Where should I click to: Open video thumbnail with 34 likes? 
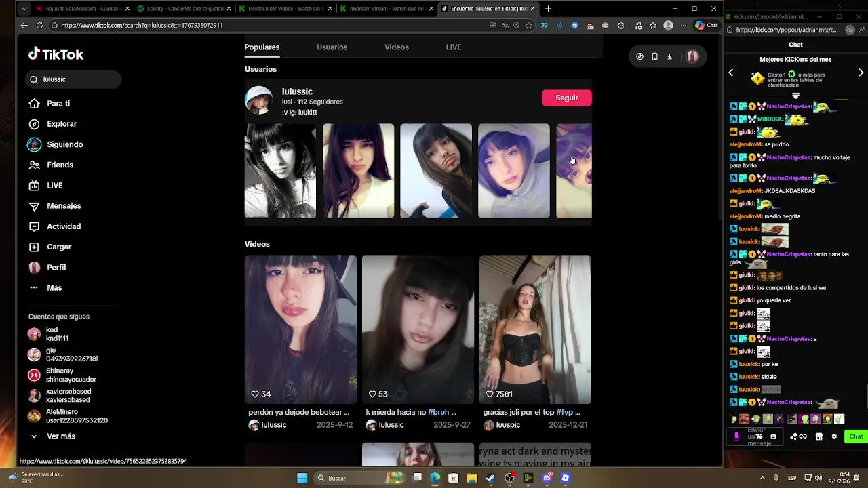point(300,329)
